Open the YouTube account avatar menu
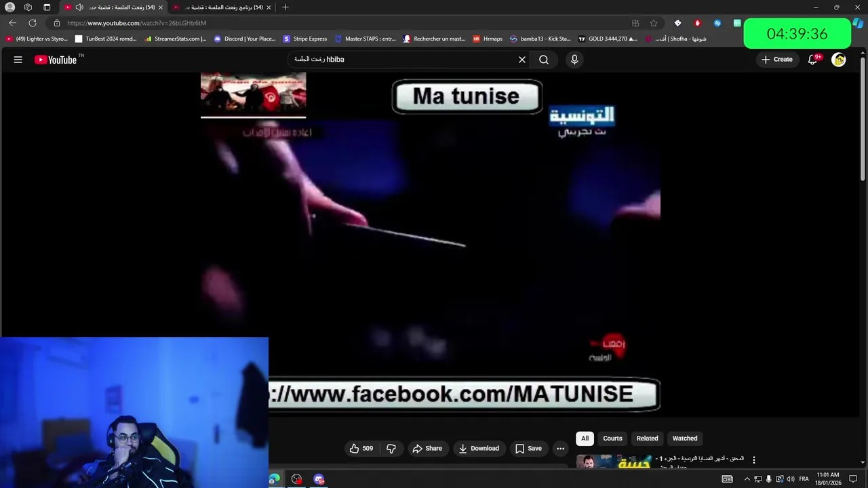 pyautogui.click(x=839, y=60)
